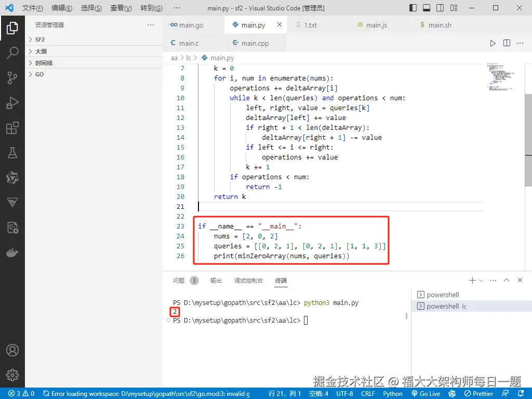
Task: Open the Search view in activity bar
Action: pyautogui.click(x=12, y=53)
